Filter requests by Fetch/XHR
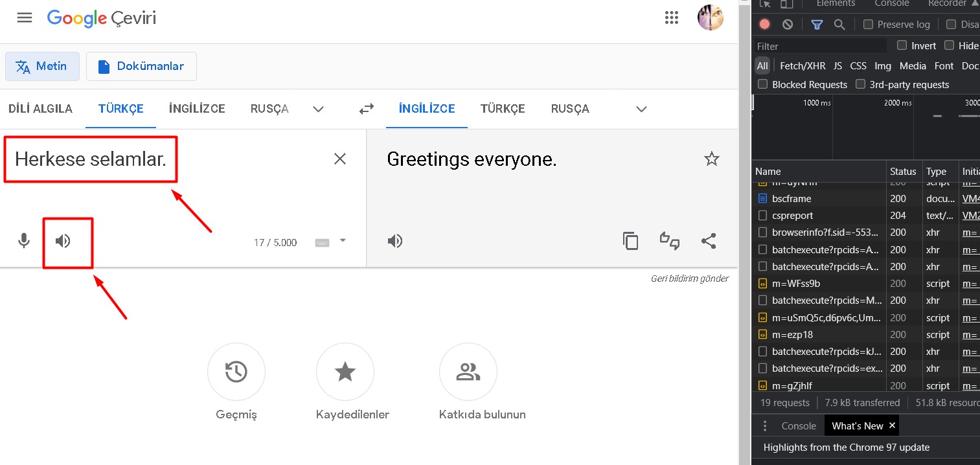Image resolution: width=980 pixels, height=465 pixels. (x=803, y=65)
